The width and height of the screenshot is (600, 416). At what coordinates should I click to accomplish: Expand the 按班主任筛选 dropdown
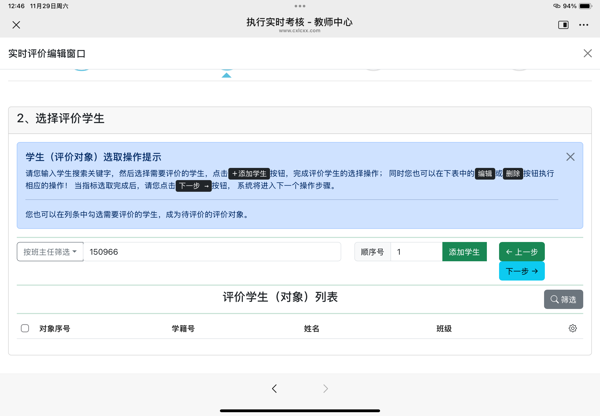click(50, 252)
